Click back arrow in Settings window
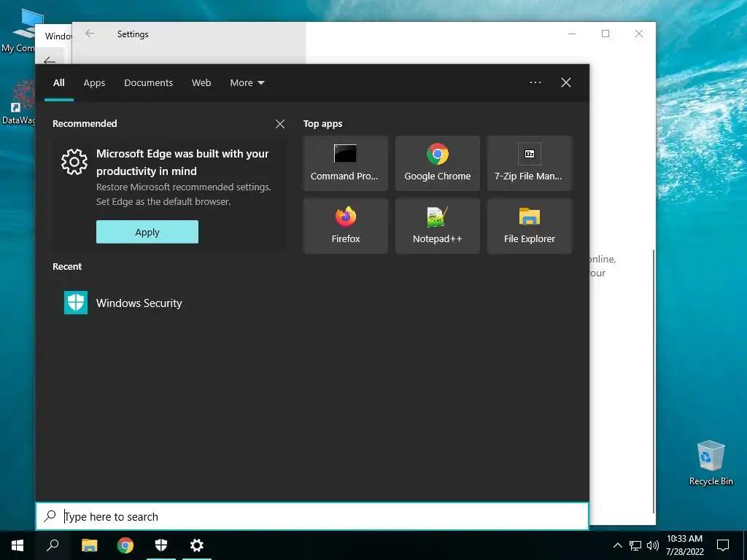The height and width of the screenshot is (560, 747). [x=90, y=34]
